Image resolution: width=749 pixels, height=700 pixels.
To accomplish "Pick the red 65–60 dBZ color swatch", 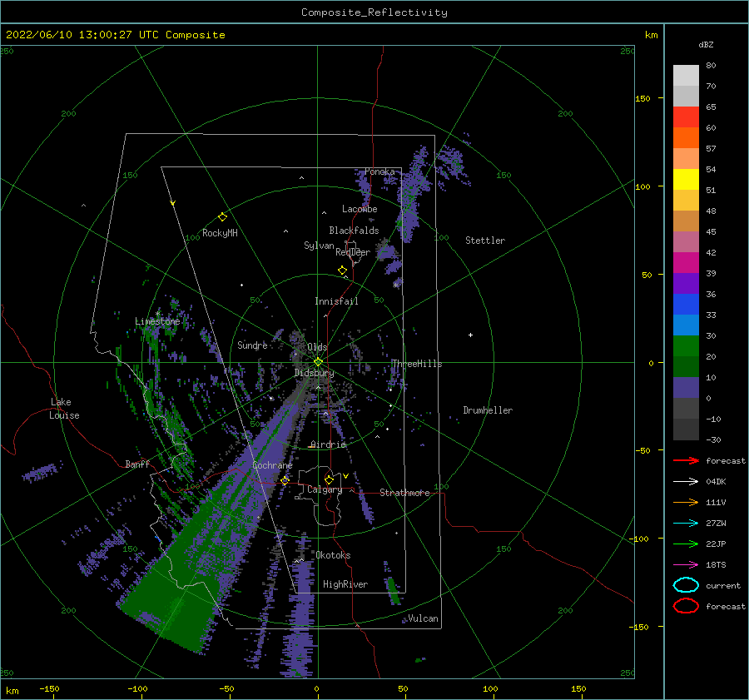I will point(686,117).
